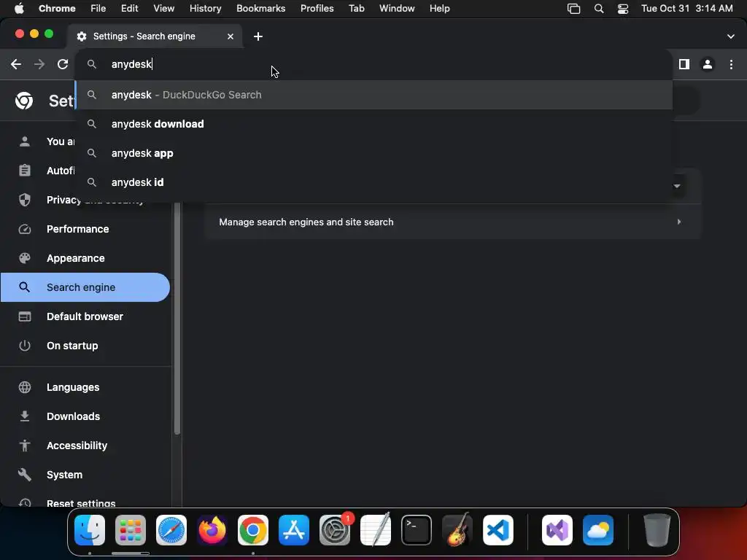Open the File menu
Image resolution: width=747 pixels, height=560 pixels.
[x=98, y=8]
